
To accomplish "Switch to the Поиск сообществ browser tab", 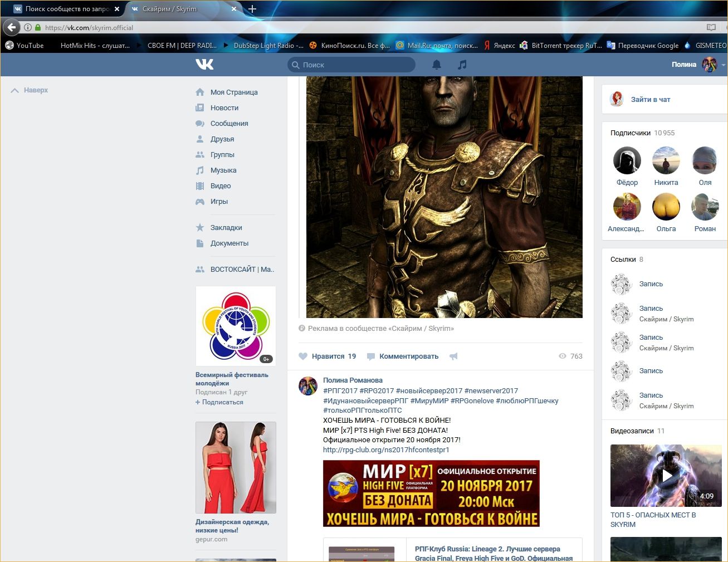I will pos(66,9).
